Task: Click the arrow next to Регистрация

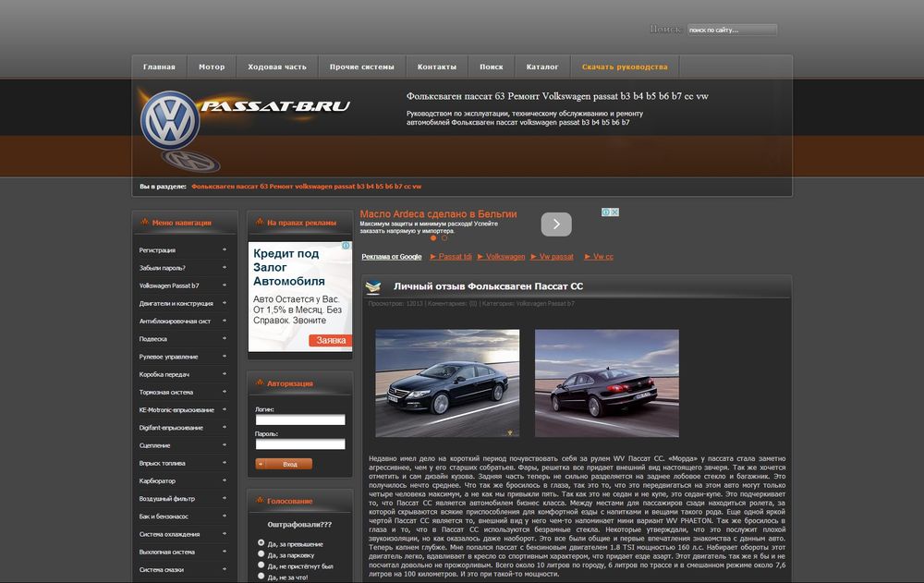Action: click(225, 250)
